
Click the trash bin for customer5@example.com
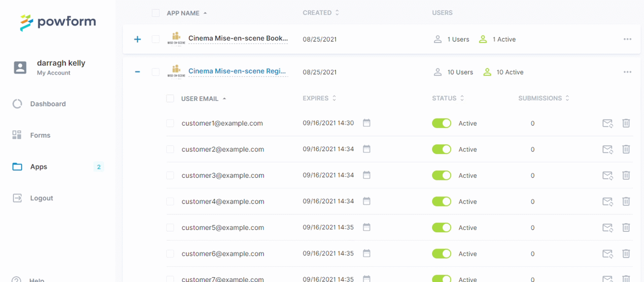coord(626,227)
